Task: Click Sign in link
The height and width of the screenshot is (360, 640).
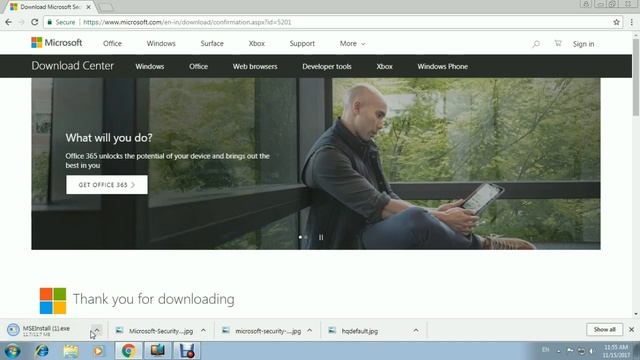Action: 583,44
